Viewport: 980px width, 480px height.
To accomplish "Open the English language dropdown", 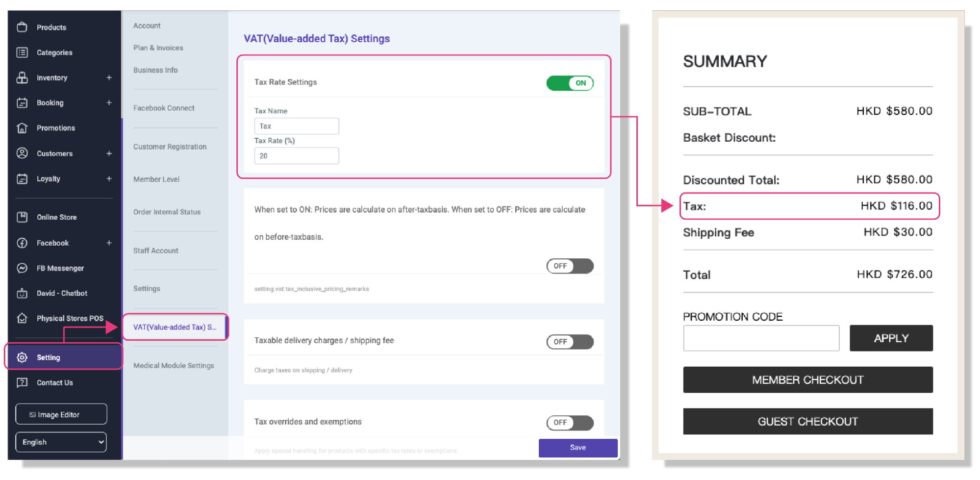I will 61,442.
